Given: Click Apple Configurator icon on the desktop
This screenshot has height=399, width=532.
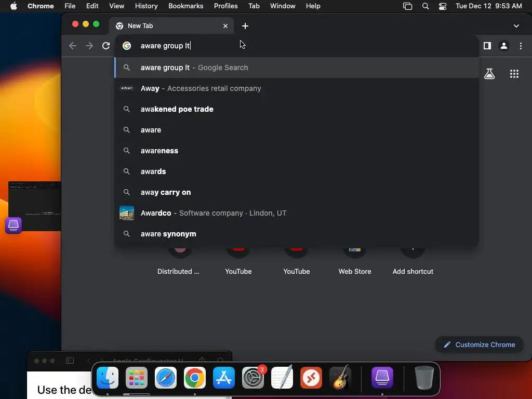Looking at the screenshot, I should [x=14, y=225].
